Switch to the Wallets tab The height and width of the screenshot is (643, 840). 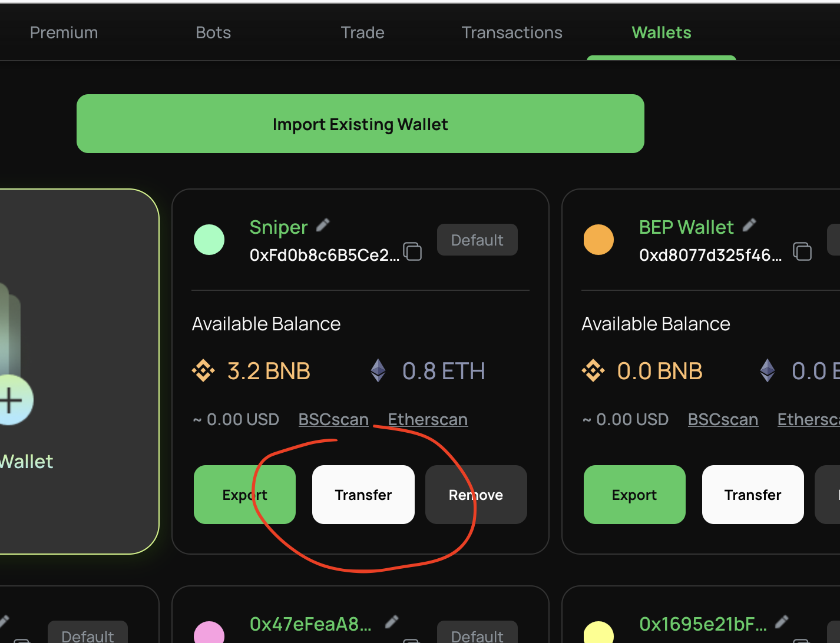point(662,32)
